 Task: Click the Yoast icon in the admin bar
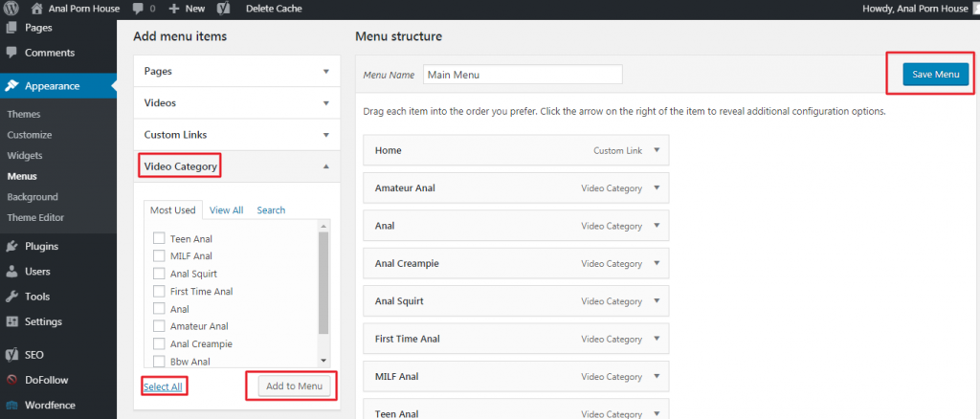coord(222,8)
